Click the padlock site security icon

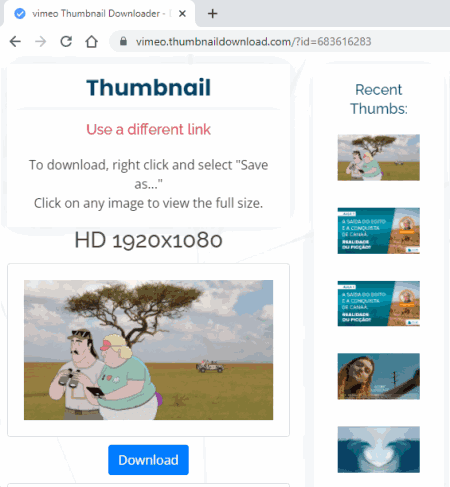(x=123, y=41)
